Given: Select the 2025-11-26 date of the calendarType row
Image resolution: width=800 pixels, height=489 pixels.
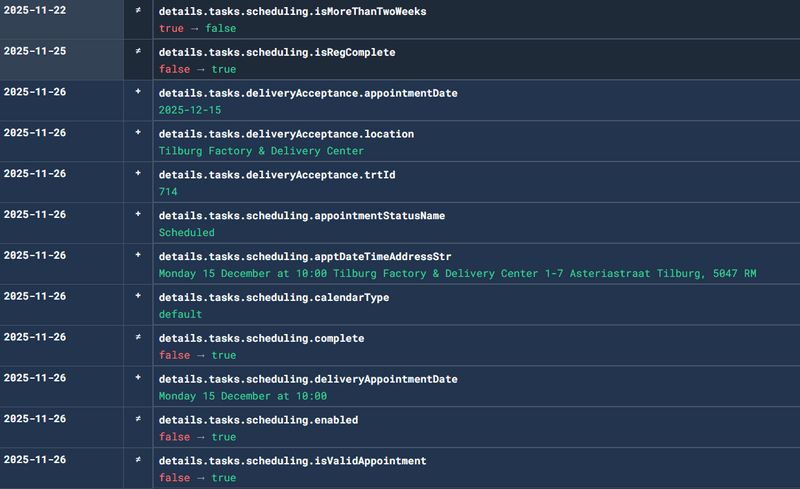Looking at the screenshot, I should [35, 296].
